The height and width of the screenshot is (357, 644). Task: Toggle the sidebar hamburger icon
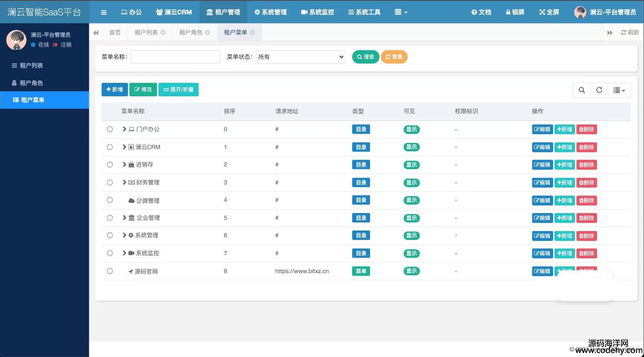(104, 12)
